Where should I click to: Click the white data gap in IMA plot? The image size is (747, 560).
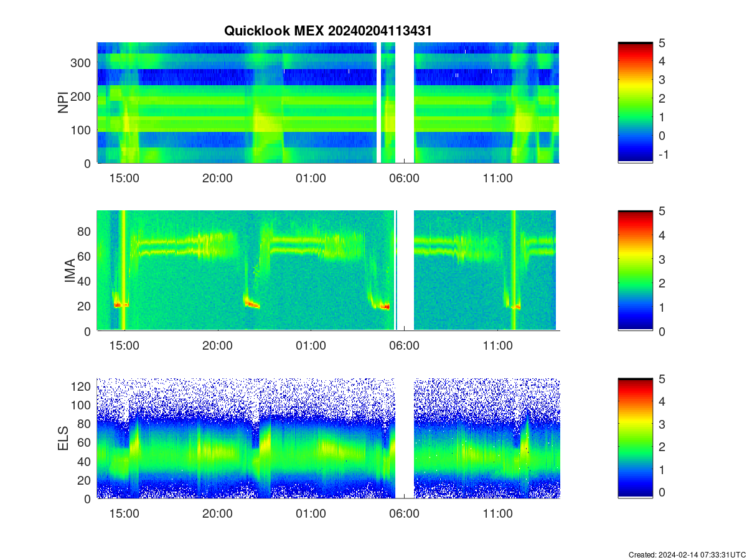405,271
